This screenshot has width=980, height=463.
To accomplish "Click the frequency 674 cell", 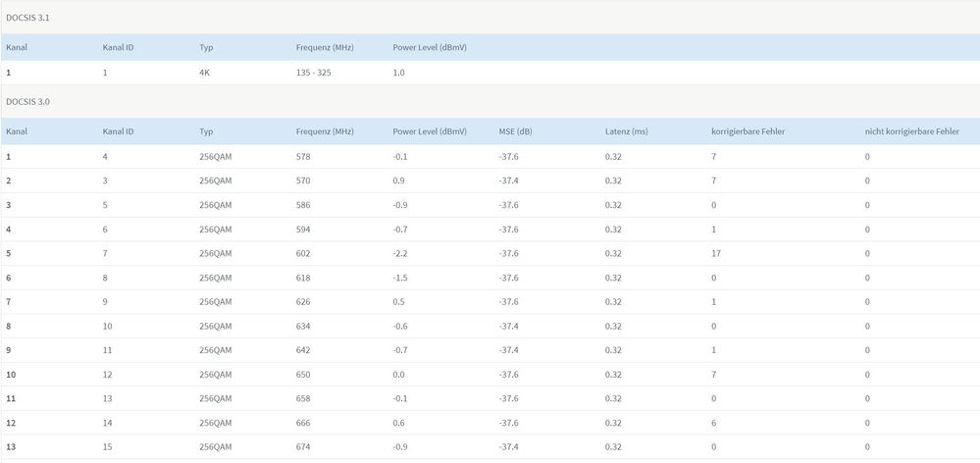I will [303, 446].
